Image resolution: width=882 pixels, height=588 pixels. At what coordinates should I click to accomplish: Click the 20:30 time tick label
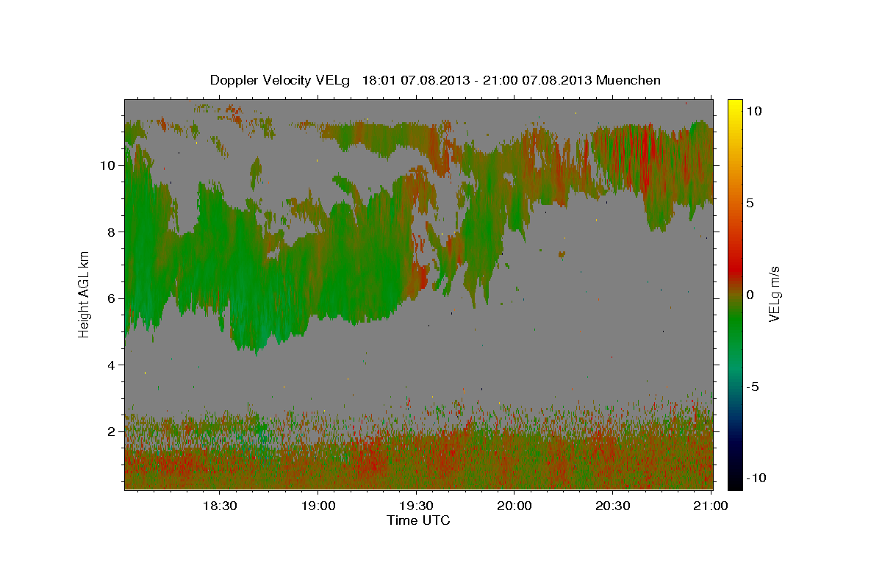612,506
